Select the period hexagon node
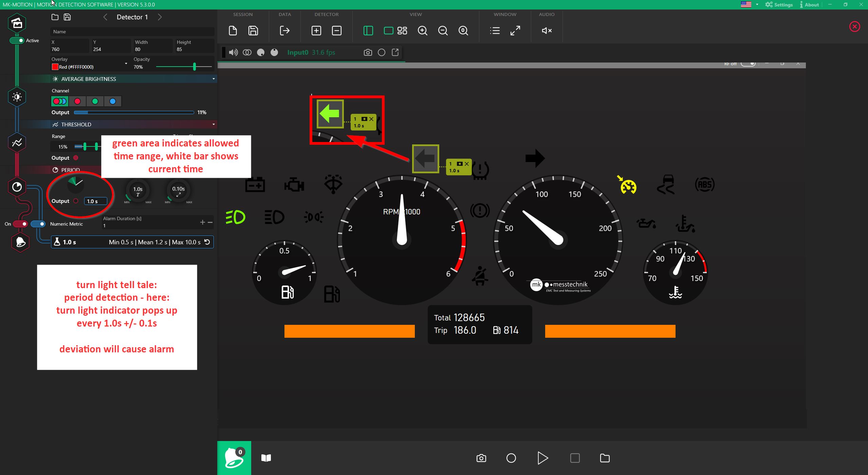Screen dimensions: 868x475 (x=17, y=187)
